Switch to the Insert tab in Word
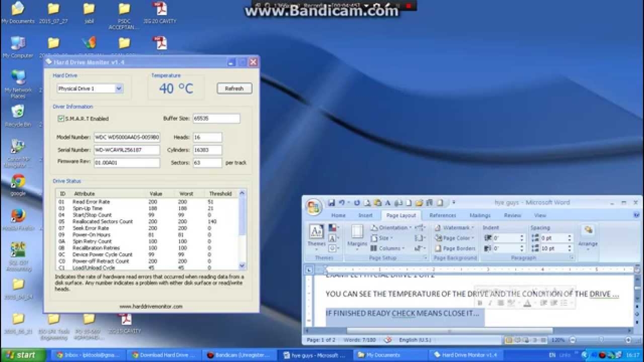This screenshot has width=644, height=362. (x=365, y=215)
